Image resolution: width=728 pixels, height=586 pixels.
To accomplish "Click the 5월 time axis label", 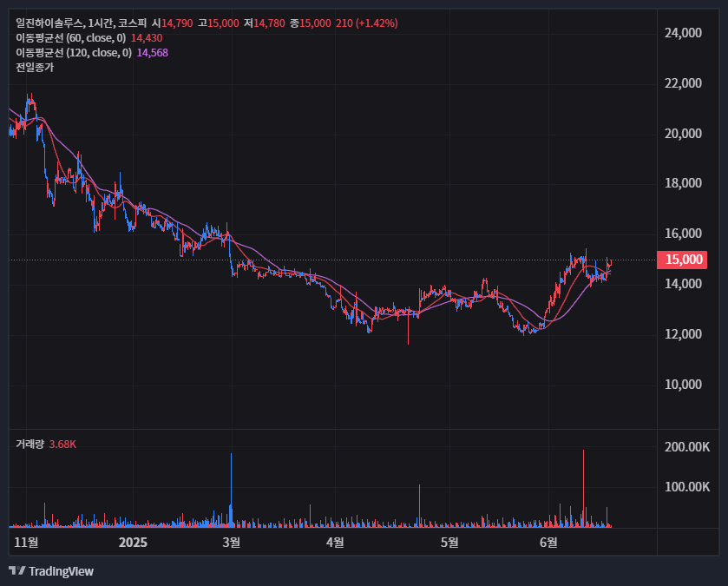I will tap(449, 543).
